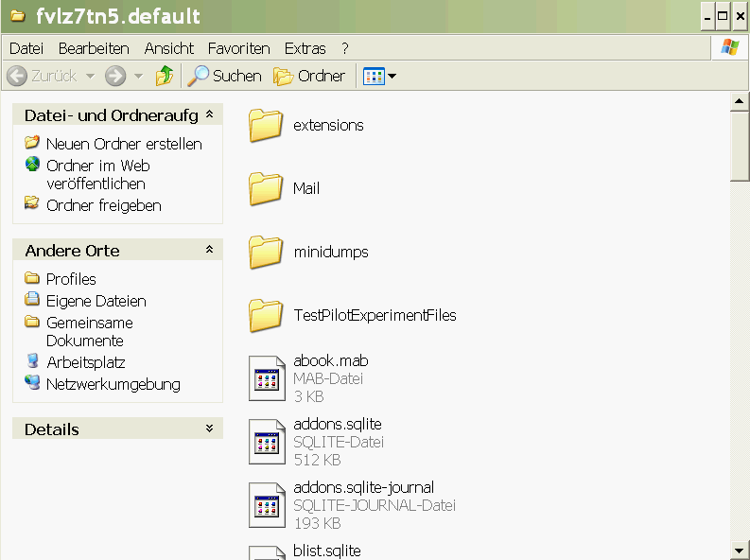Screen dimensions: 750x560
Task: Open the Favoriten menu
Action: coord(238,48)
